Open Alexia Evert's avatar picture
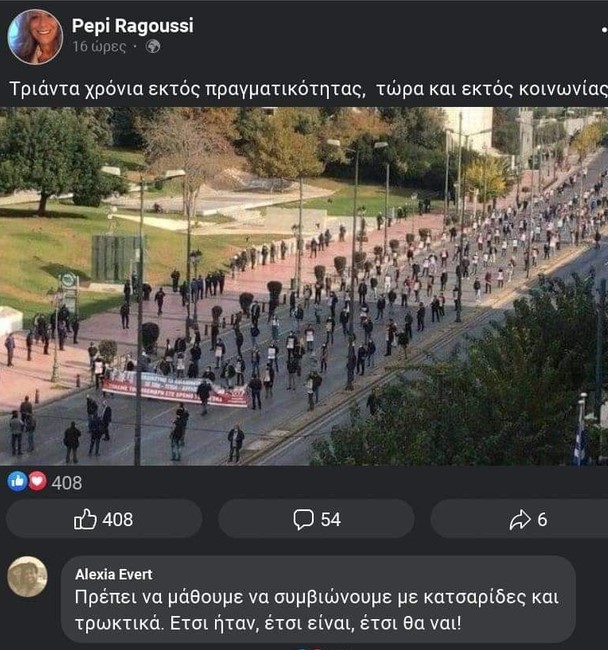 pos(27,577)
